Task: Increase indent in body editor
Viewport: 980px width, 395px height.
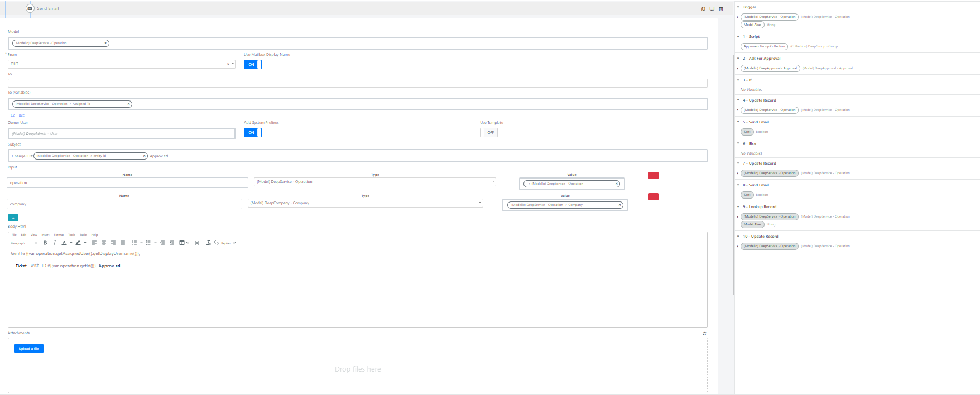Action: coord(172,243)
